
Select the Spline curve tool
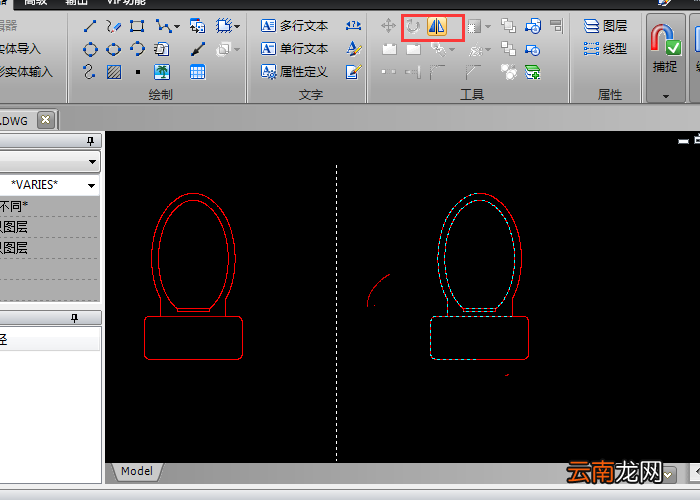(89, 71)
